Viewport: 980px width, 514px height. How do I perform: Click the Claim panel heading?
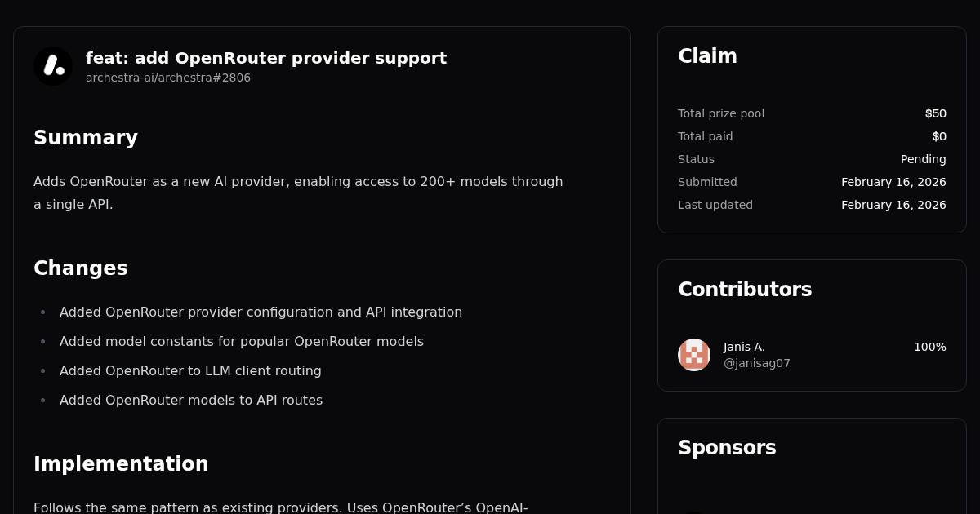click(707, 56)
